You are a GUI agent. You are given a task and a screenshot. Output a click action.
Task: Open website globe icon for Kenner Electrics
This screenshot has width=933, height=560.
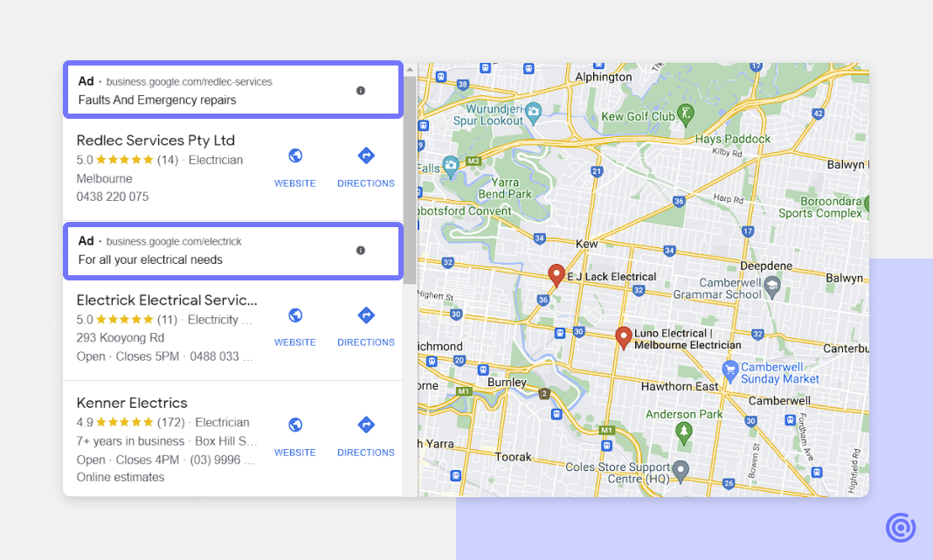[295, 425]
